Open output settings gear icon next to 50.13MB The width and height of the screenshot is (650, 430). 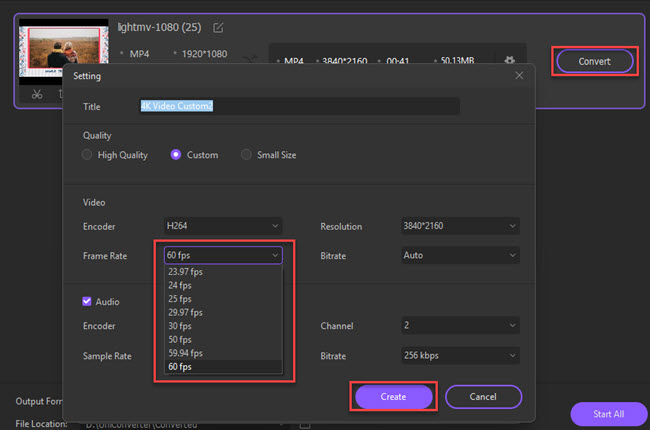click(x=509, y=61)
